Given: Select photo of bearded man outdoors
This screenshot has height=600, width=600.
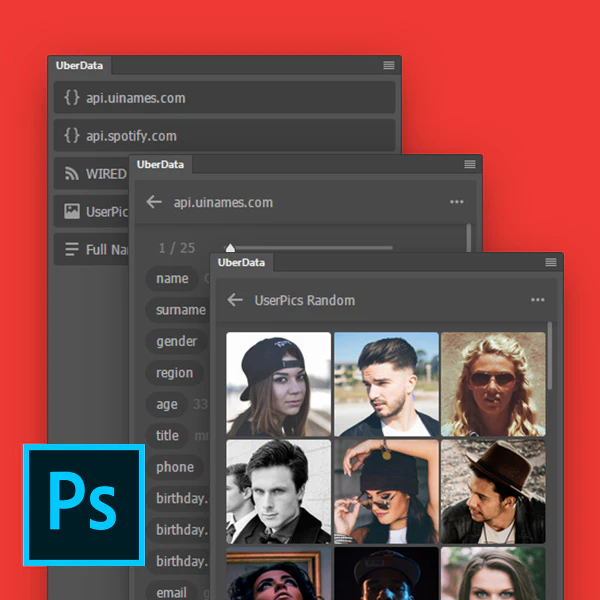Looking at the screenshot, I should [x=386, y=384].
